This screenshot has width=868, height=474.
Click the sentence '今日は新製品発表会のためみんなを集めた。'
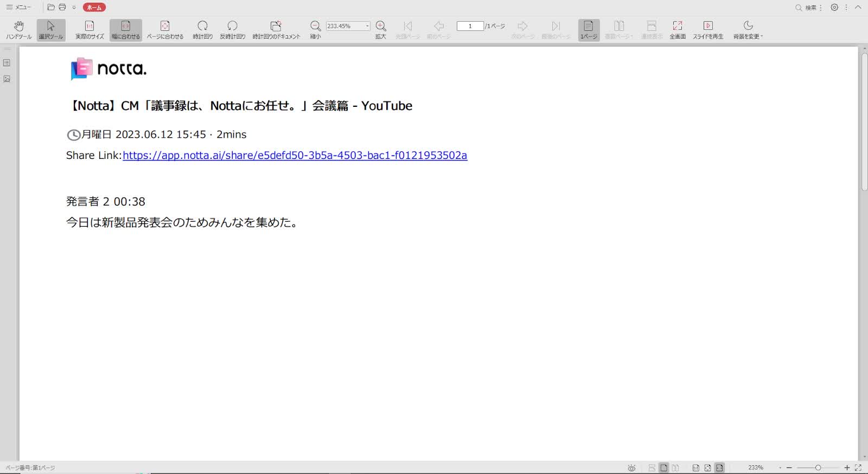click(182, 222)
